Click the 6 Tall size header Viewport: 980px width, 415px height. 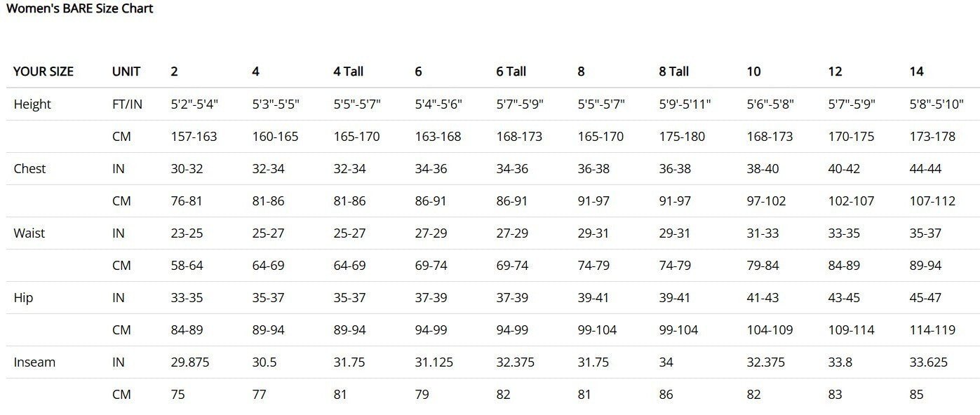click(x=511, y=72)
